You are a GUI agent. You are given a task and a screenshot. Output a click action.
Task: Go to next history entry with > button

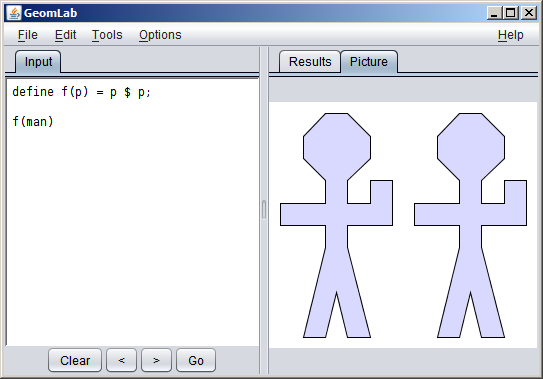pyautogui.click(x=156, y=360)
